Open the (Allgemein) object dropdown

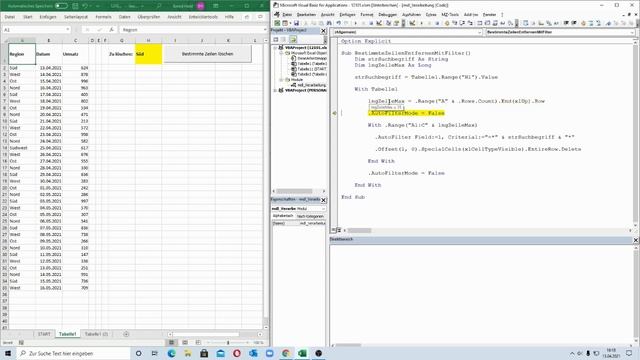(480, 32)
